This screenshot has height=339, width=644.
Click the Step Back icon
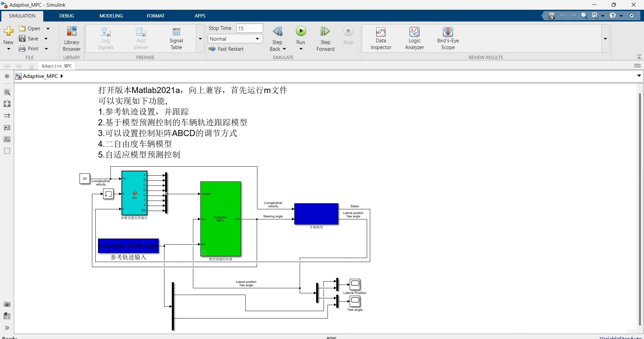point(278,32)
